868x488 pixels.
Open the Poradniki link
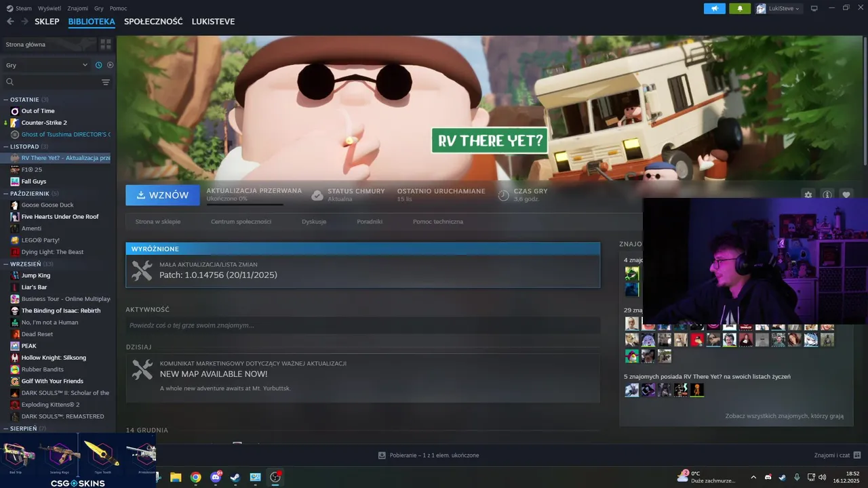pyautogui.click(x=370, y=222)
